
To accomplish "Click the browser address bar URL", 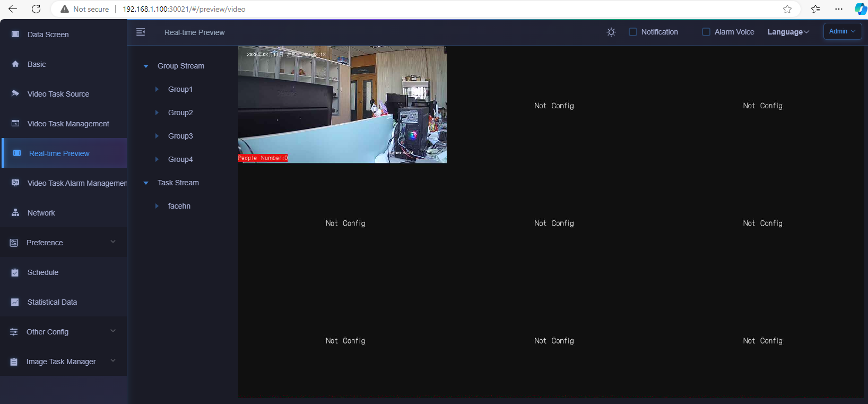I will pos(184,9).
